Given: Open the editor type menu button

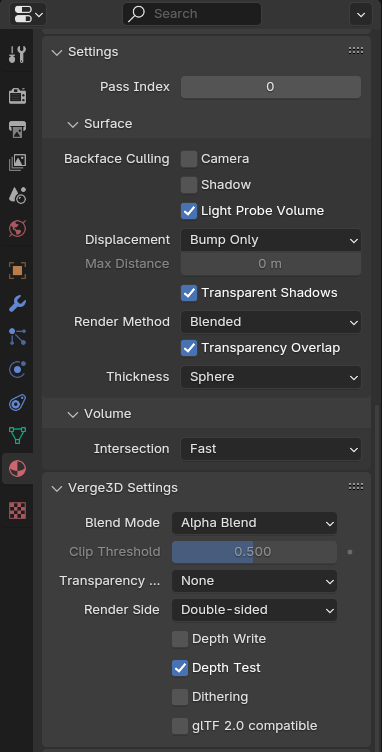Looking at the screenshot, I should [28, 14].
